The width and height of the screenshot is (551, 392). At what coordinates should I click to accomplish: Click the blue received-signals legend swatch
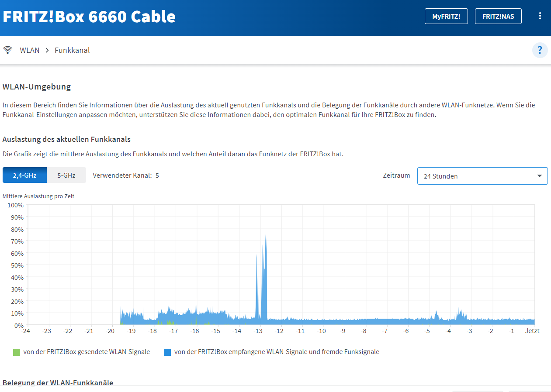pos(167,352)
